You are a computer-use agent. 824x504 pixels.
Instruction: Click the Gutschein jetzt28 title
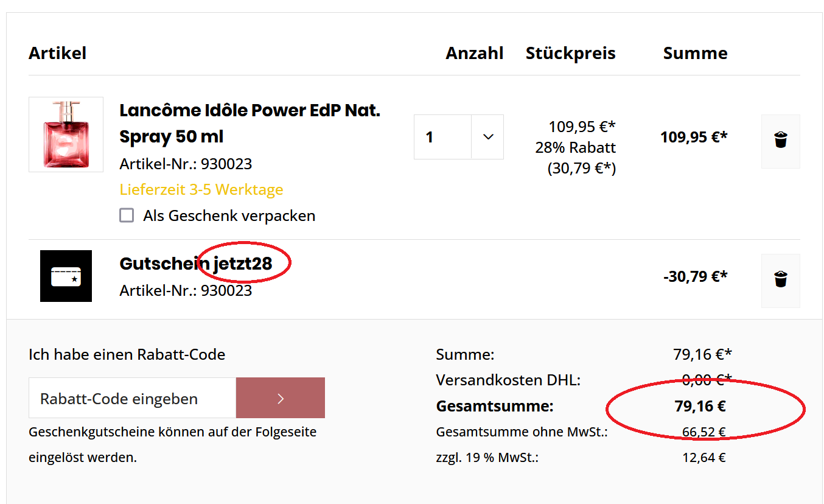pyautogui.click(x=196, y=264)
